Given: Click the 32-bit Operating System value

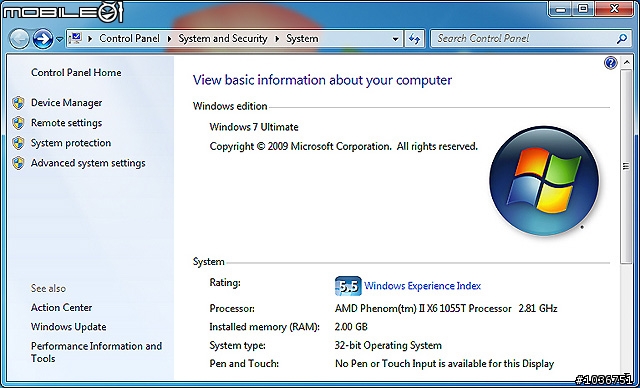Looking at the screenshot, I should 388,346.
